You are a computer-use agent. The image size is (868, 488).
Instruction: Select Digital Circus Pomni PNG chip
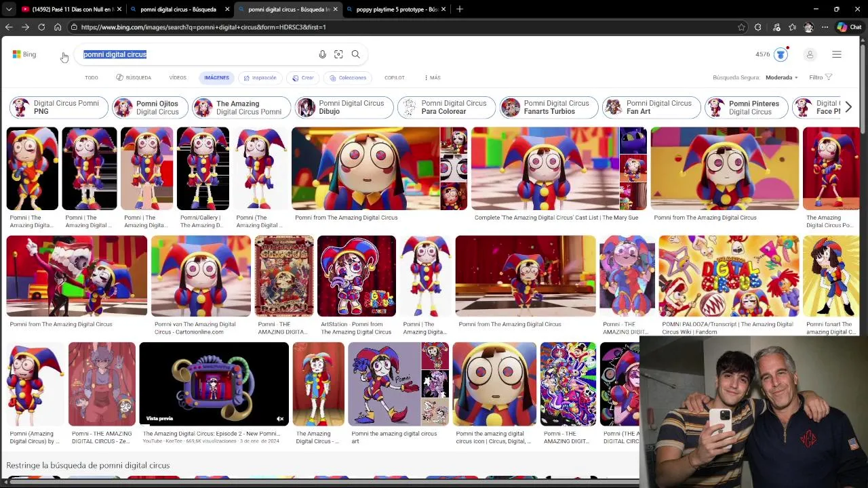[x=59, y=107]
